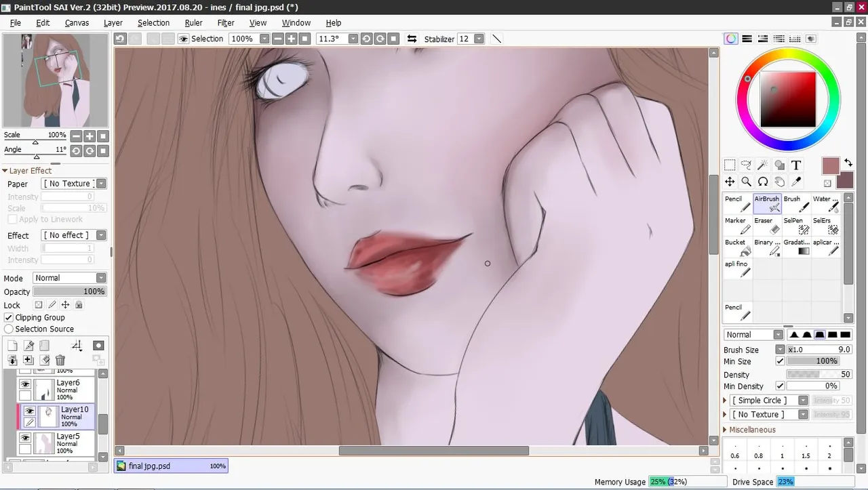The image size is (868, 490).
Task: Expand the Miscellaneous section
Action: 751,430
